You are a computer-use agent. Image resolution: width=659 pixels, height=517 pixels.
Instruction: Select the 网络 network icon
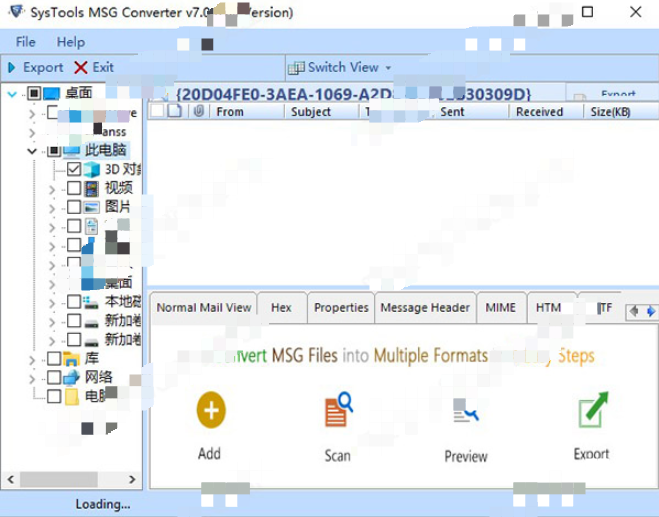coord(71,378)
